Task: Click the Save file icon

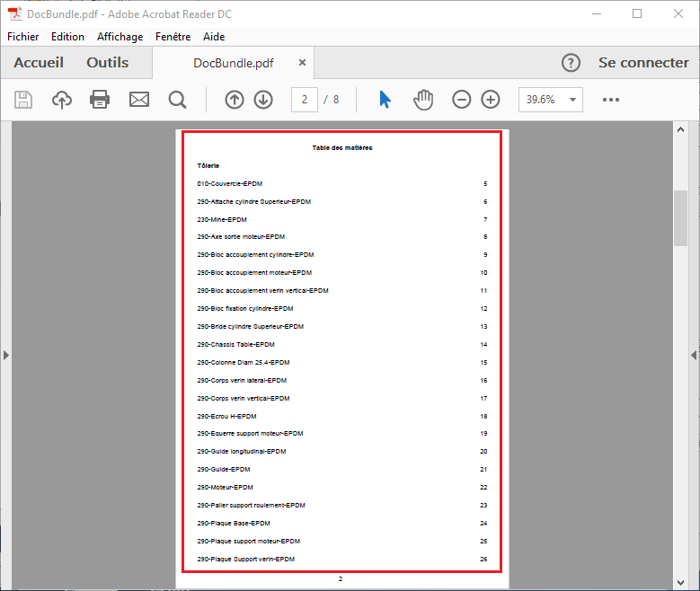Action: tap(23, 100)
